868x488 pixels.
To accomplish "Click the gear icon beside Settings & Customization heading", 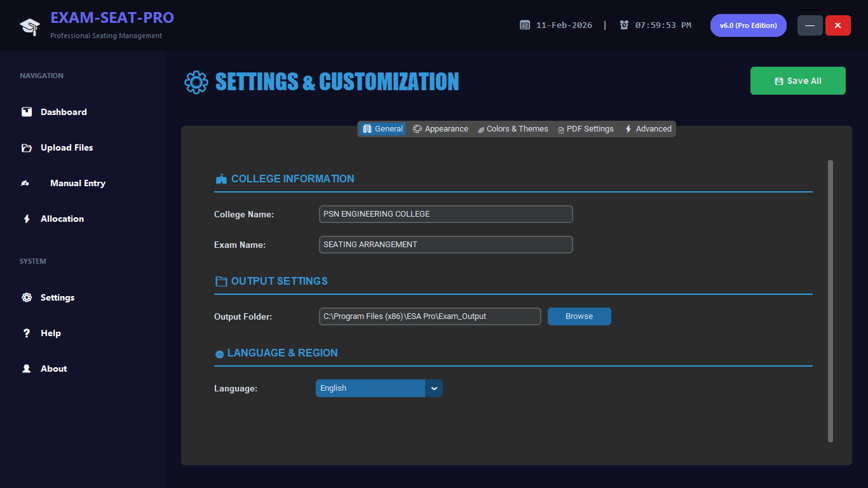I will pos(196,81).
